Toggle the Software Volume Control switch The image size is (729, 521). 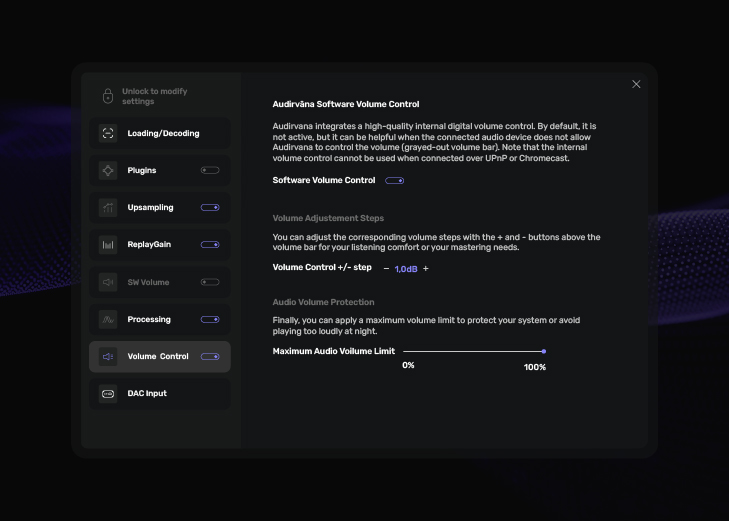394,180
